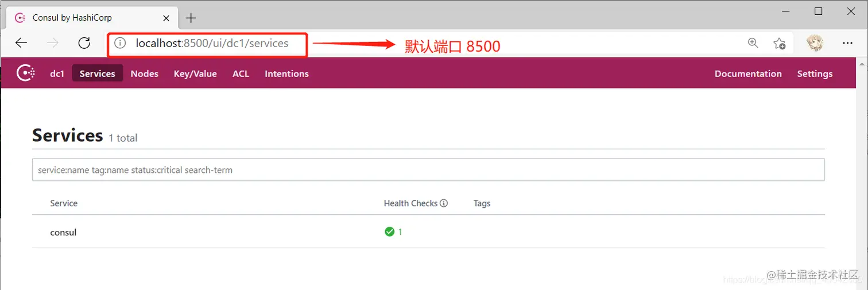Image resolution: width=868 pixels, height=290 pixels.
Task: Click the Tags column header
Action: (x=482, y=203)
